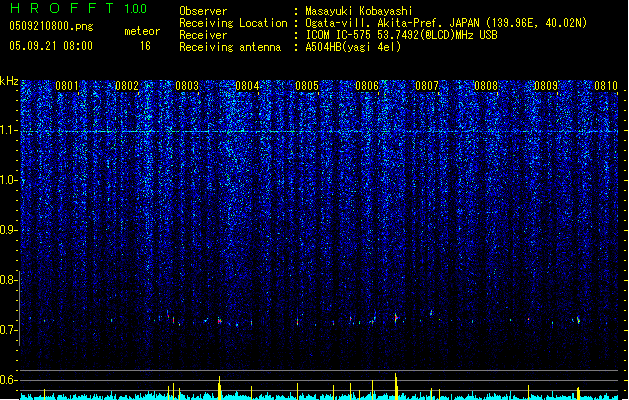Viewport: 629px width, 400px height.
Task: Click the 0804 time marker
Action: [x=247, y=86]
